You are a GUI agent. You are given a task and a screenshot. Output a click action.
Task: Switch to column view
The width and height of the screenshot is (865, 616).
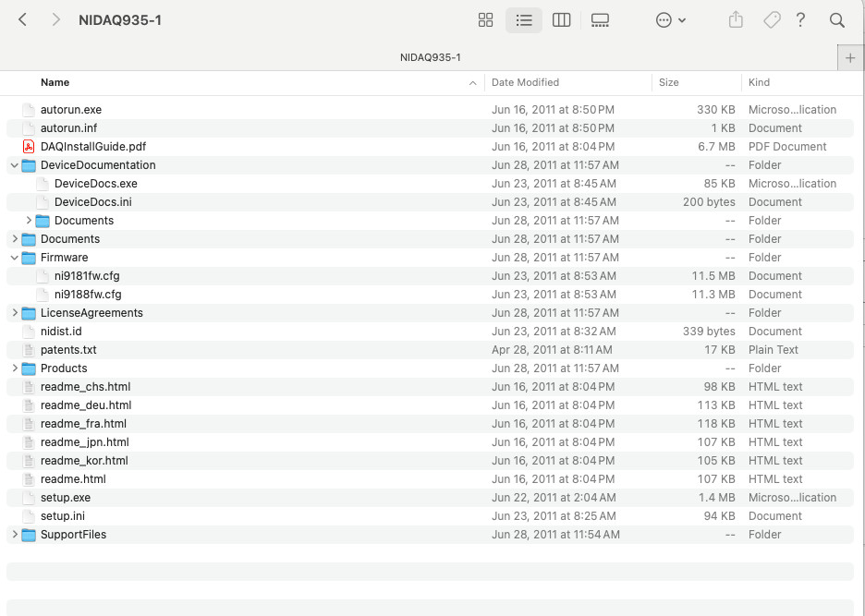(561, 20)
